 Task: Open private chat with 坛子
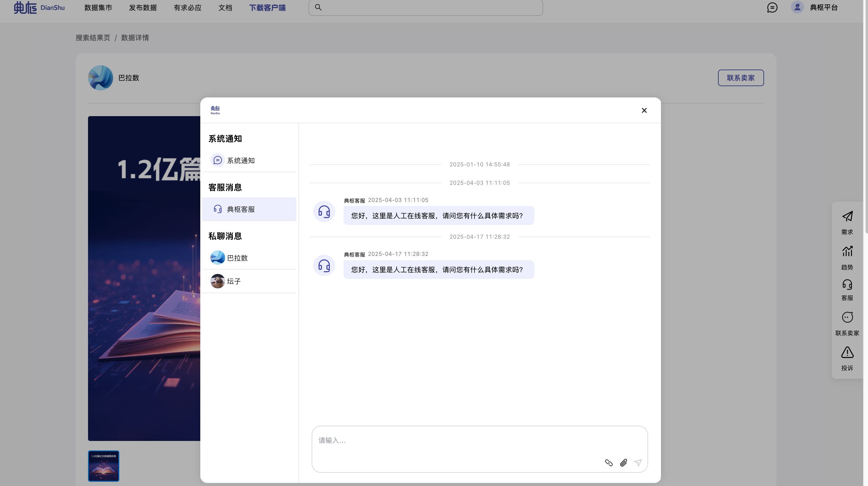(x=249, y=281)
